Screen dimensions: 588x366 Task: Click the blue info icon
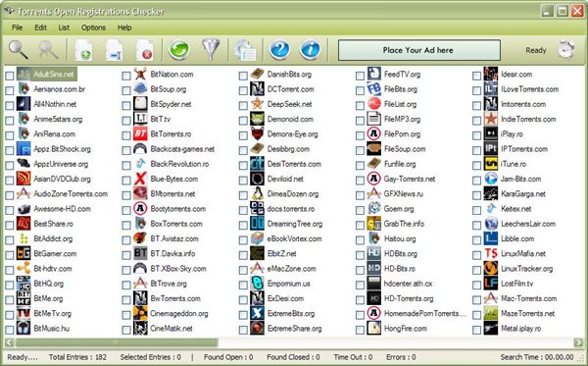coord(310,50)
